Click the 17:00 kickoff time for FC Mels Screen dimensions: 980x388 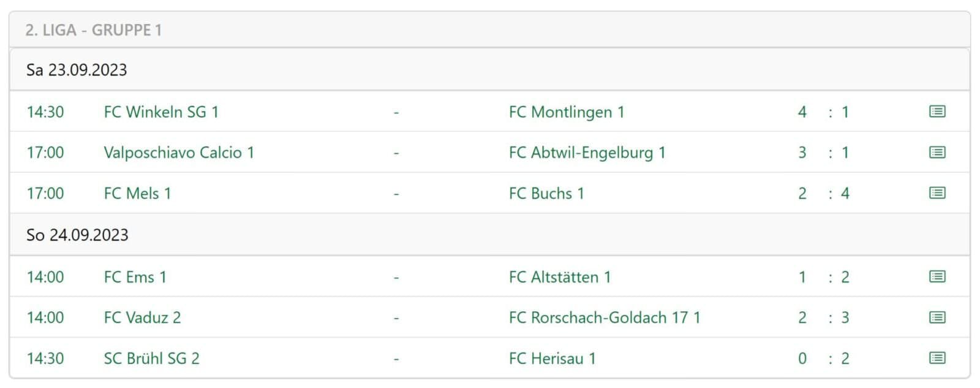pyautogui.click(x=45, y=194)
